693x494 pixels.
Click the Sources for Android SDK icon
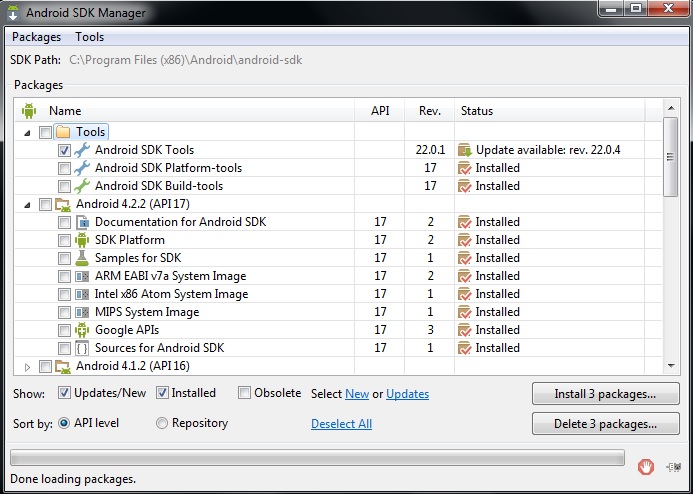click(x=83, y=348)
